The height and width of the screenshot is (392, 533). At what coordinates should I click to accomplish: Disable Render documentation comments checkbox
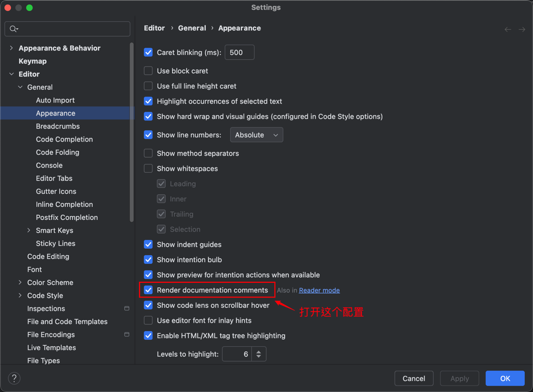click(x=148, y=290)
